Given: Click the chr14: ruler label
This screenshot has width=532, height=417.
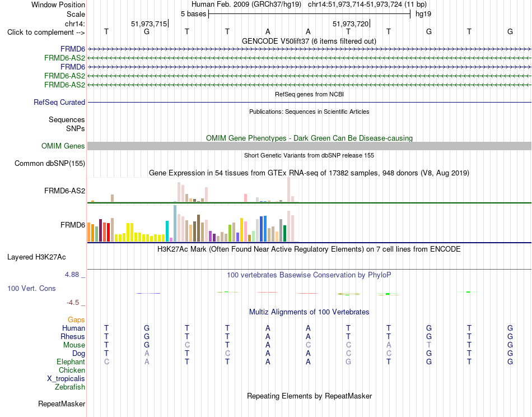Looking at the screenshot, I should tap(74, 24).
